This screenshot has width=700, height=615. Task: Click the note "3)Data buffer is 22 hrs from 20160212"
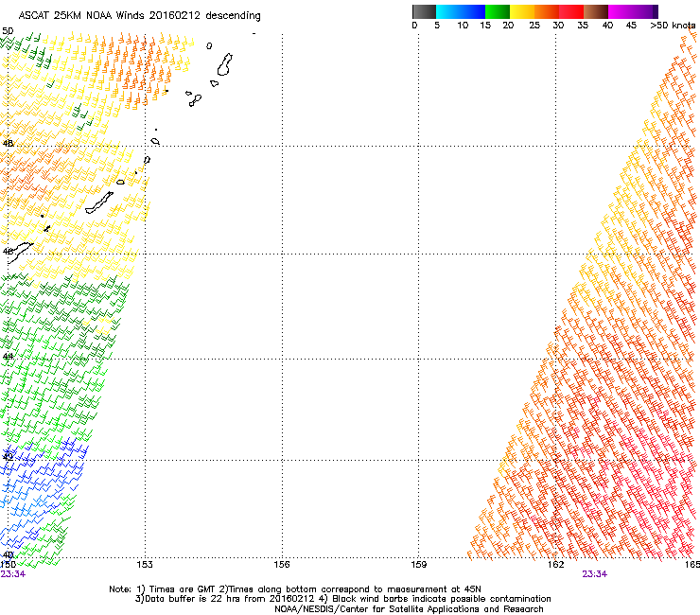point(225,599)
